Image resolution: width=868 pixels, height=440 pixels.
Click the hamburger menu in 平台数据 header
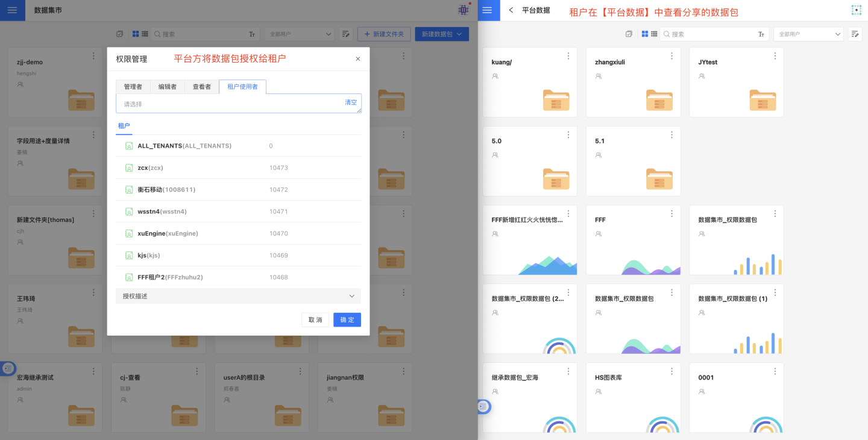[x=488, y=10]
